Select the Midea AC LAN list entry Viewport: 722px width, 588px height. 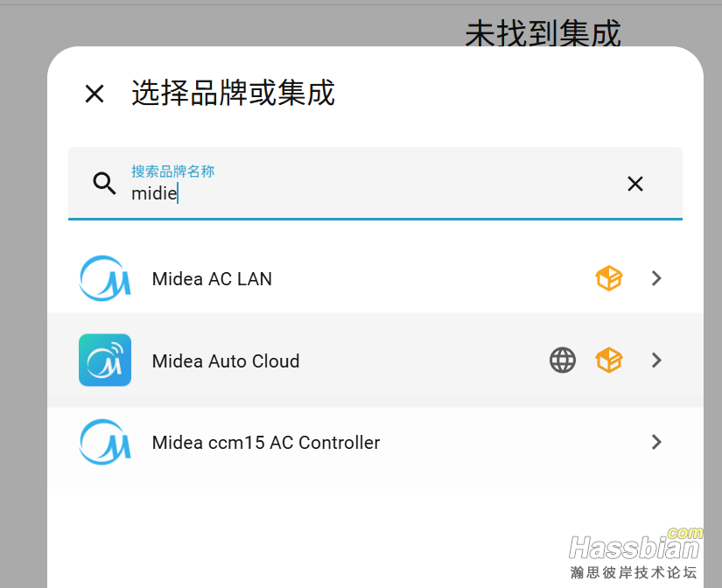pyautogui.click(x=212, y=279)
